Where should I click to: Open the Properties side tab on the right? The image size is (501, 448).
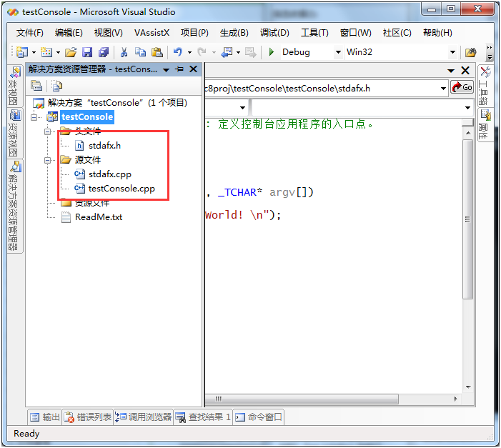coord(485,124)
